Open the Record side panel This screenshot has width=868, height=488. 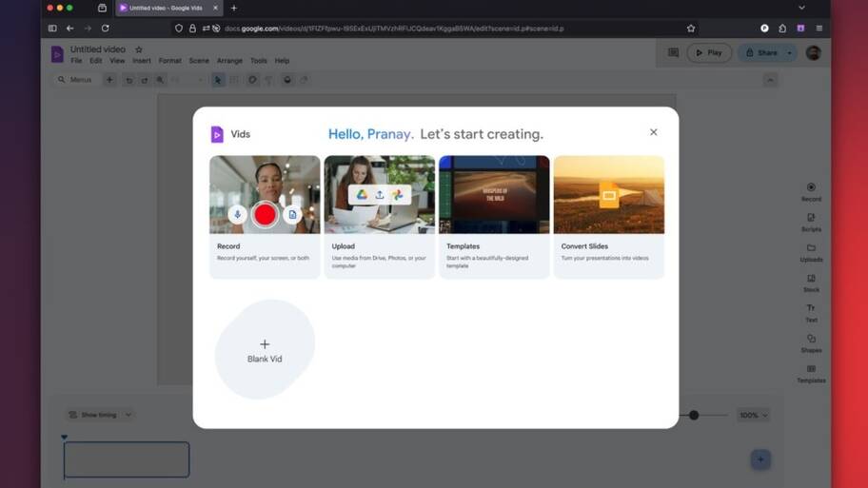point(811,192)
